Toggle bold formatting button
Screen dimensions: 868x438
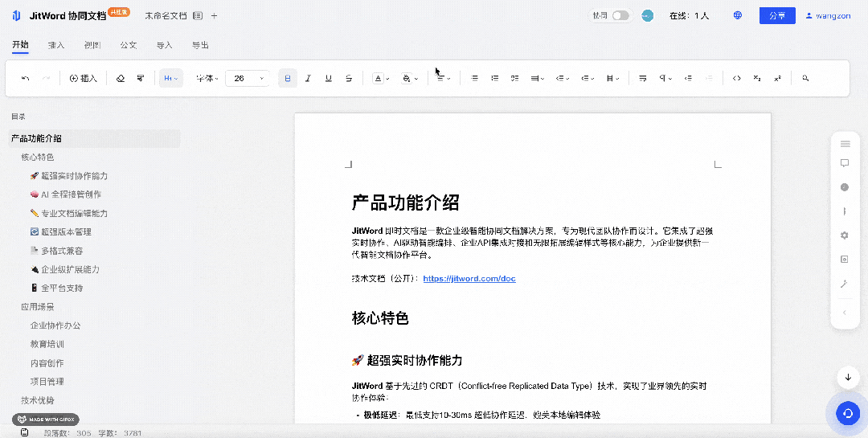click(x=287, y=79)
